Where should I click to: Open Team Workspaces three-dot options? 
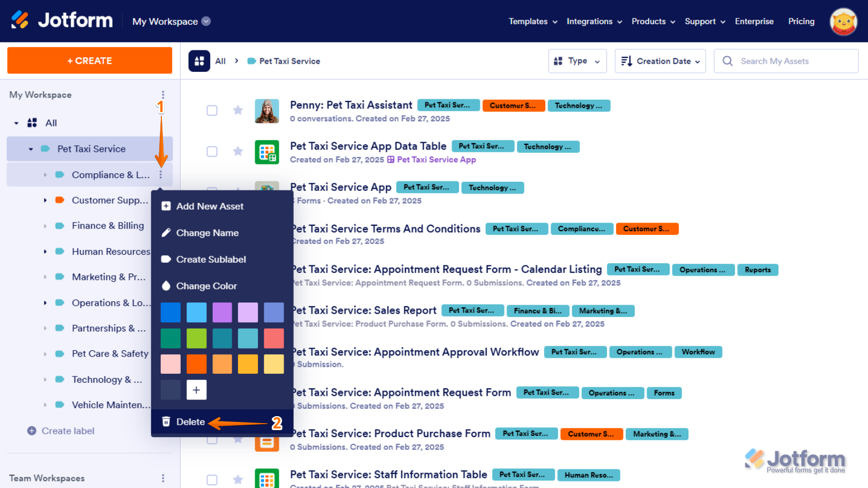(163, 478)
